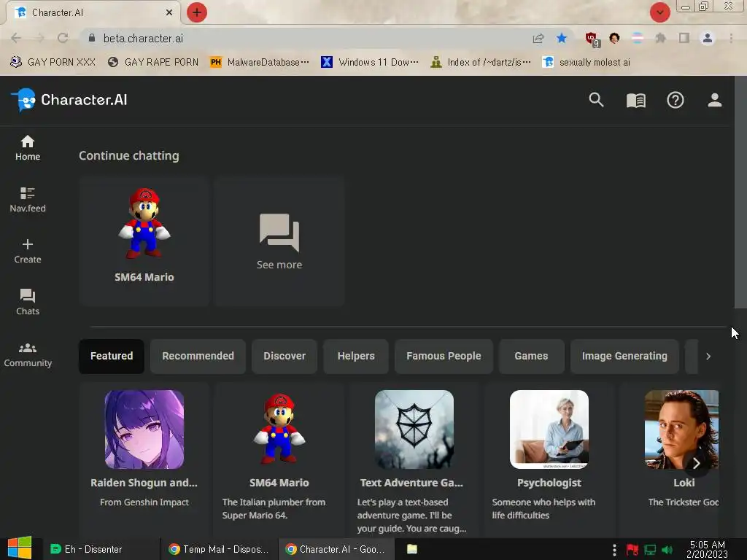Switch to Temp Mail taskbar window

(218, 549)
